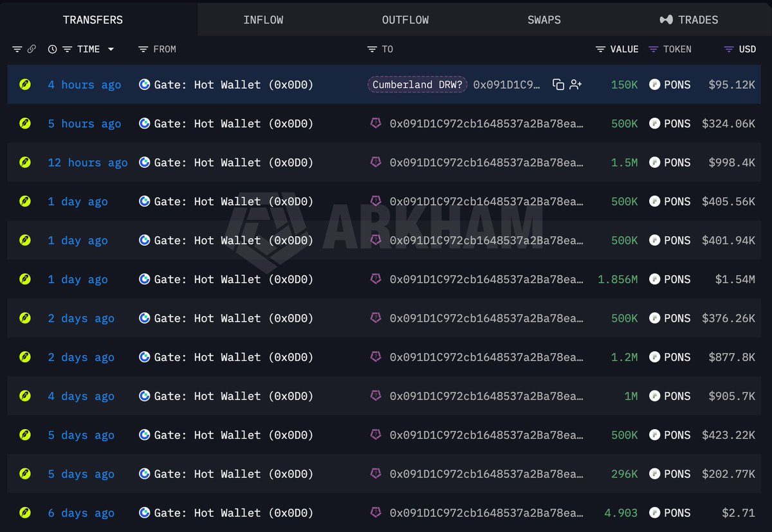Click the $376.26K USD amount
Image resolution: width=772 pixels, height=532 pixels.
click(729, 318)
